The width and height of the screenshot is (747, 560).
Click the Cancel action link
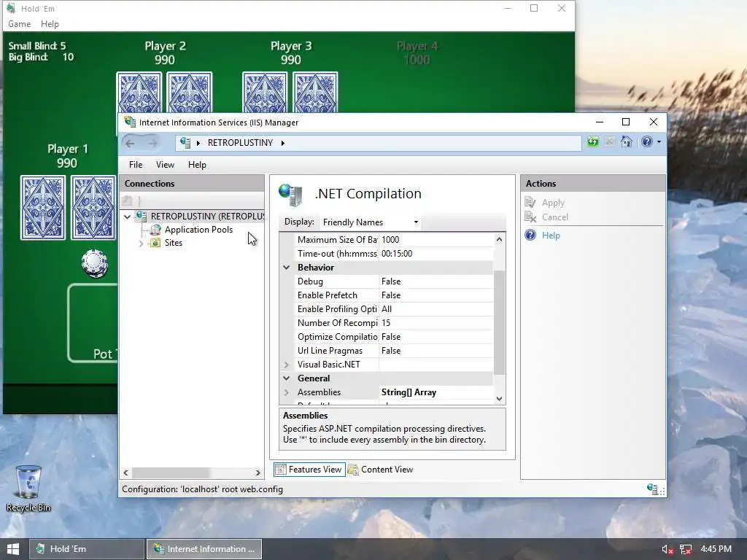click(x=555, y=217)
